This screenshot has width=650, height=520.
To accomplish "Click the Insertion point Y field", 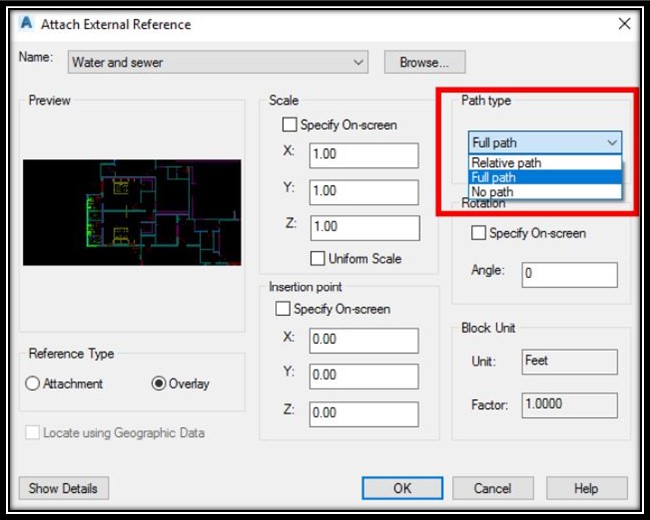I will pyautogui.click(x=364, y=376).
